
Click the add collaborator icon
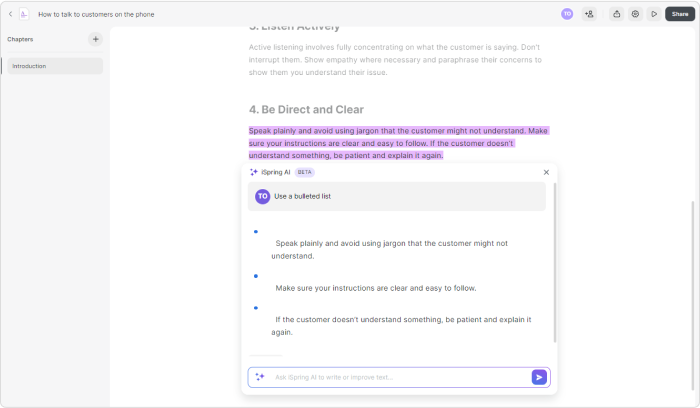[x=589, y=14]
